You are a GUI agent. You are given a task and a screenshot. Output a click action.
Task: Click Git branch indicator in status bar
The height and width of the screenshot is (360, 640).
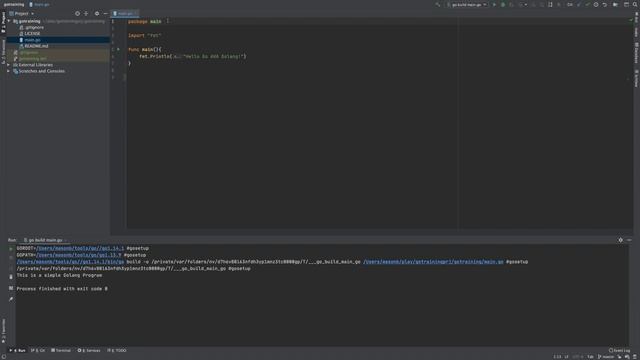(606, 357)
